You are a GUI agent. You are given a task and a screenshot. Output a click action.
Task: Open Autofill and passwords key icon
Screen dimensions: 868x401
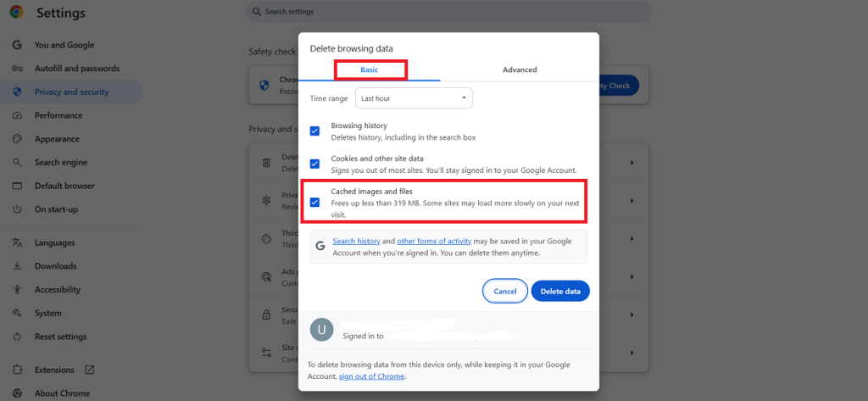coord(17,69)
